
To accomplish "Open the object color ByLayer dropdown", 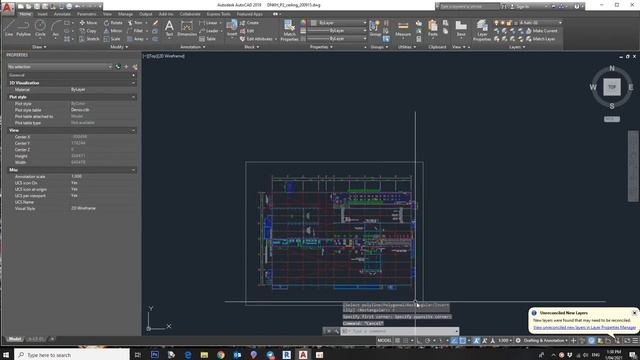I will (x=338, y=23).
